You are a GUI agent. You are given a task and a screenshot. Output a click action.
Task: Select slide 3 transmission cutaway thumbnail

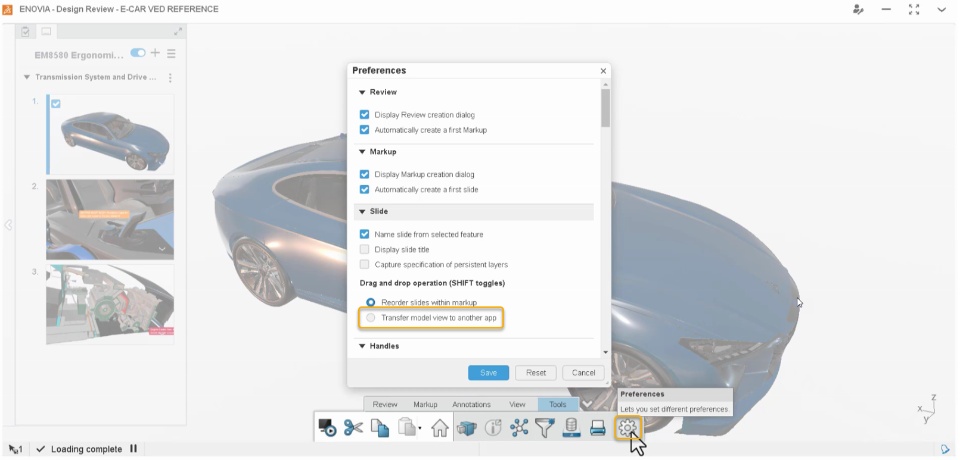(110, 304)
